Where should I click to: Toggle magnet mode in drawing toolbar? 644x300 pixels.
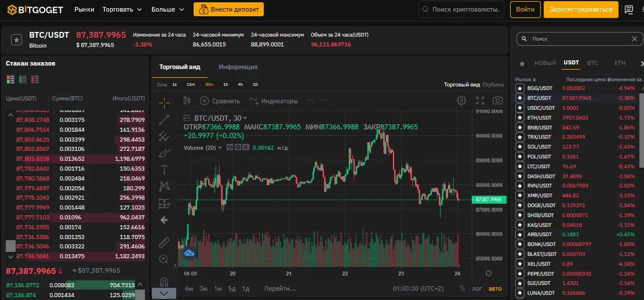(164, 282)
